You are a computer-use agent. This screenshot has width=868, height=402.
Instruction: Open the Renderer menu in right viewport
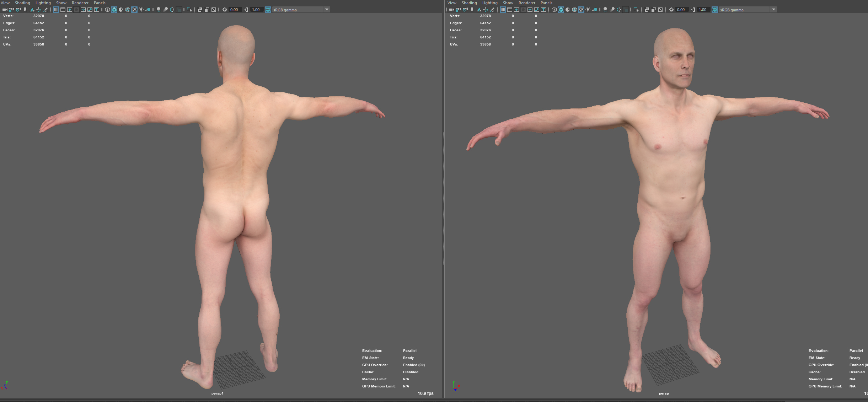point(527,3)
